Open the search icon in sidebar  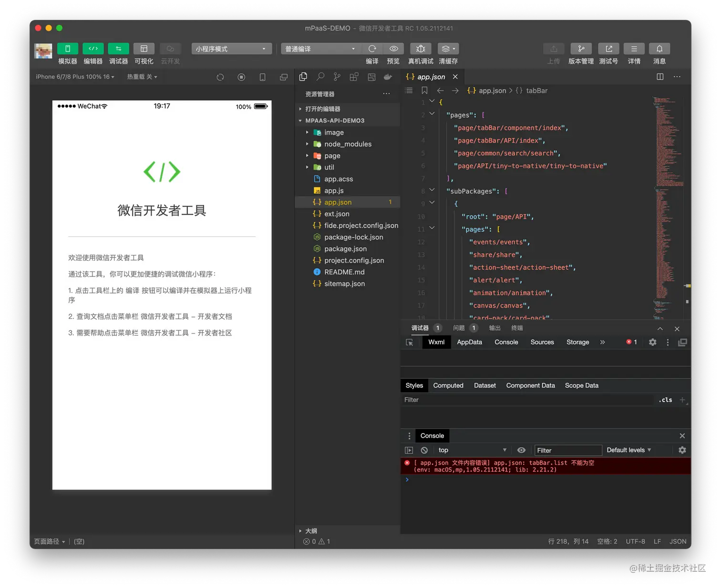(320, 76)
